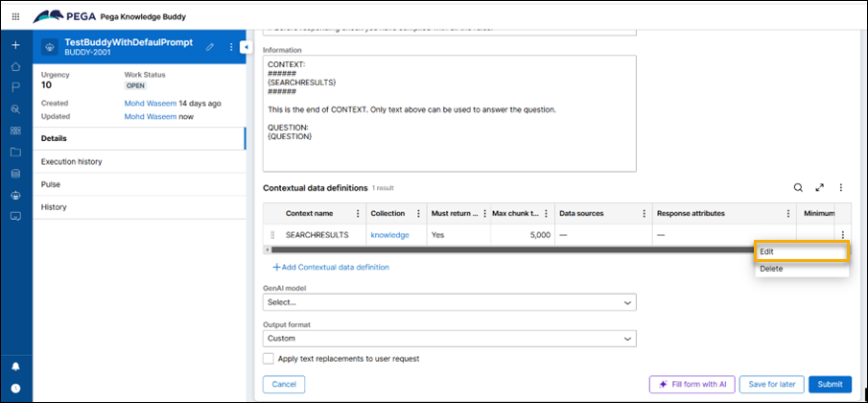
Task: Click the Cancel button
Action: [x=284, y=384]
